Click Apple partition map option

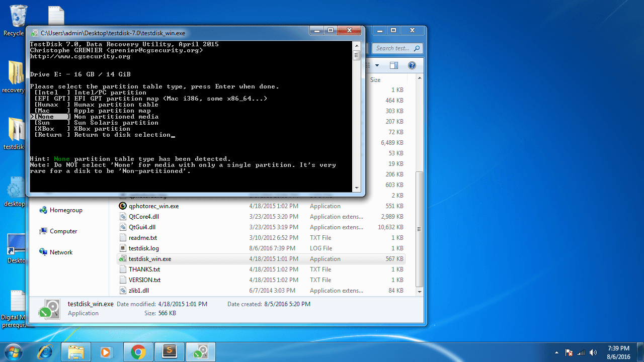[x=92, y=111]
